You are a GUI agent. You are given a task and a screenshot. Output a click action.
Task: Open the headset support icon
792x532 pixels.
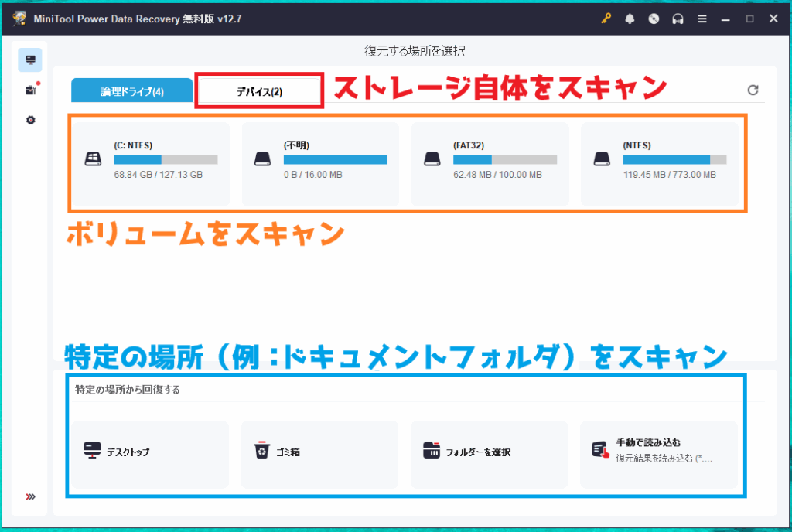point(678,19)
